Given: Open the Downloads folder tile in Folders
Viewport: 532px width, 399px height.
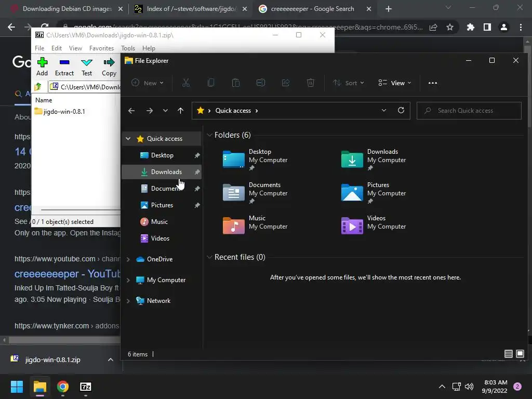Looking at the screenshot, I should [373, 159].
